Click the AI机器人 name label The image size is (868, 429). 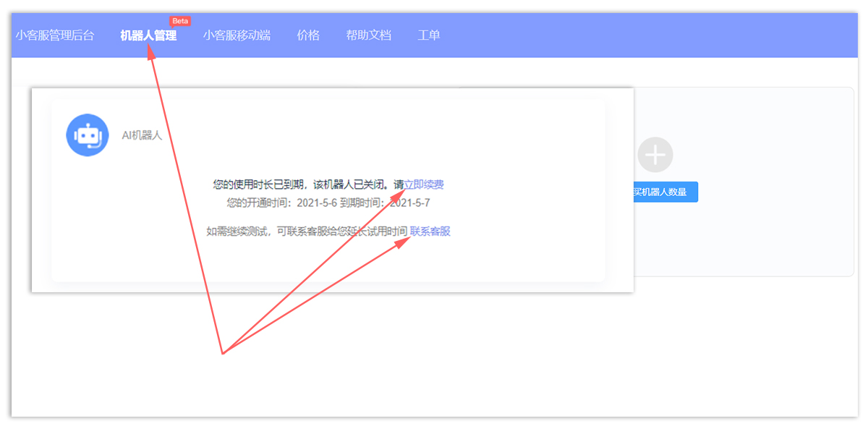(142, 135)
